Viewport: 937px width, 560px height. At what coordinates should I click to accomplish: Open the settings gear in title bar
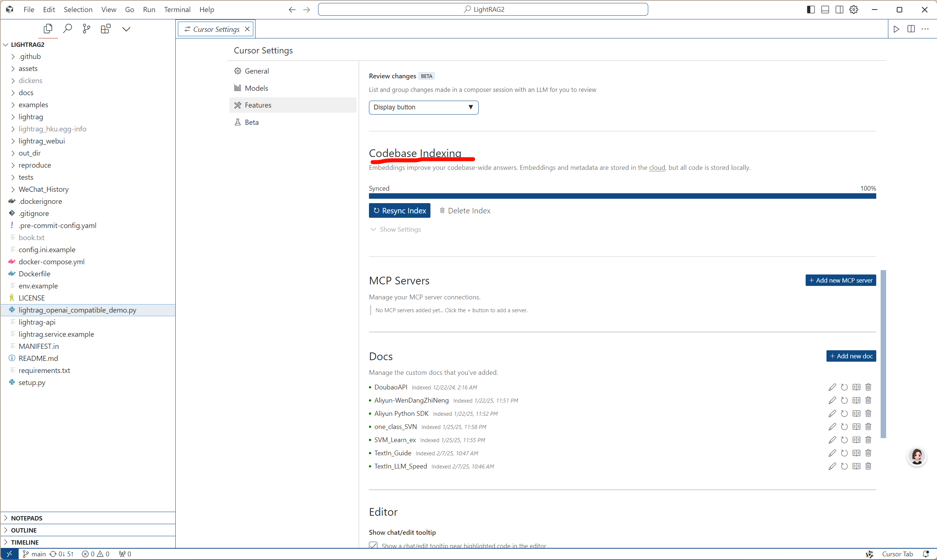854,10
